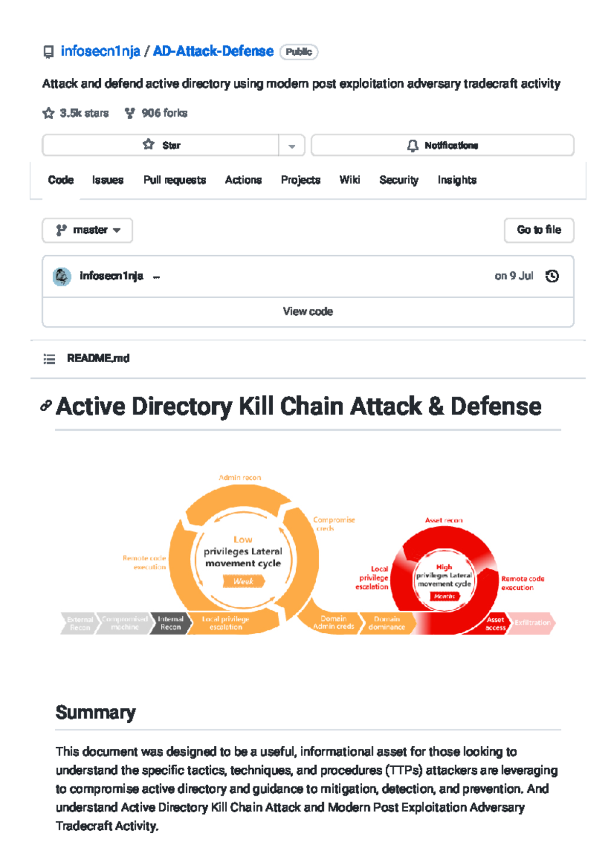Open the Security tab
This screenshot has height=868, width=614.
pos(399,180)
